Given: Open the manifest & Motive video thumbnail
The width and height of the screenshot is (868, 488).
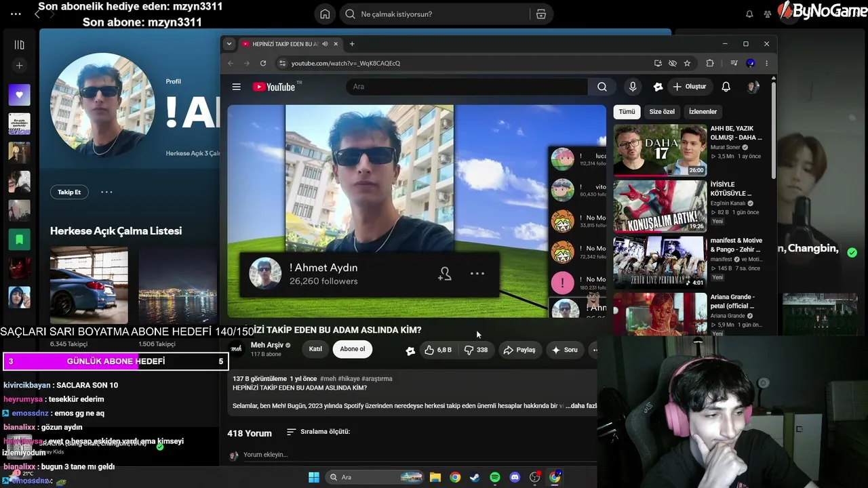Looking at the screenshot, I should coord(660,262).
